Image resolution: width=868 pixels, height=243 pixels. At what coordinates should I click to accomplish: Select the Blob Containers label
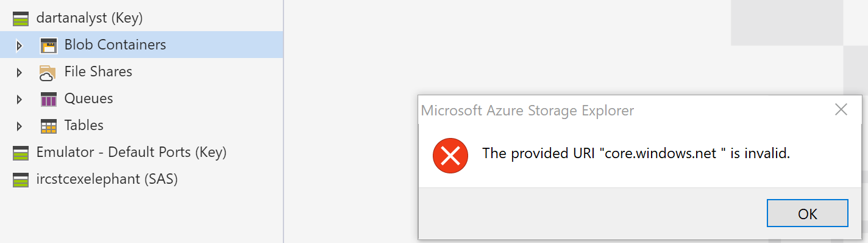point(115,45)
